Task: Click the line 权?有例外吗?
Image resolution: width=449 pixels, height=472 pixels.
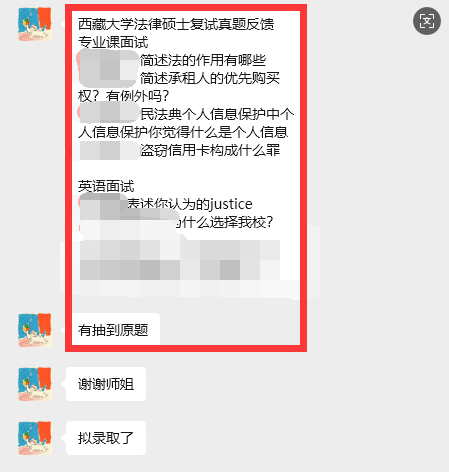Action: point(124,96)
